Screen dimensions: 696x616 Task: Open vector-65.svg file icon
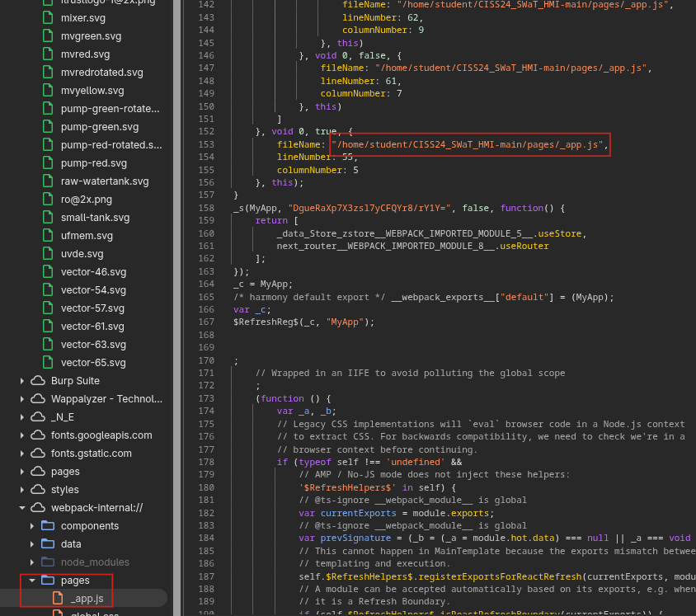click(x=48, y=363)
